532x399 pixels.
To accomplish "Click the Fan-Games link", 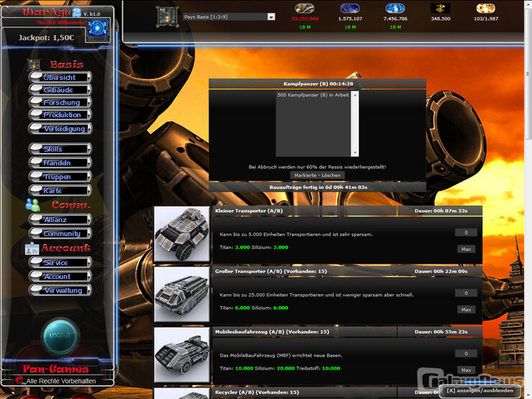I will point(55,369).
